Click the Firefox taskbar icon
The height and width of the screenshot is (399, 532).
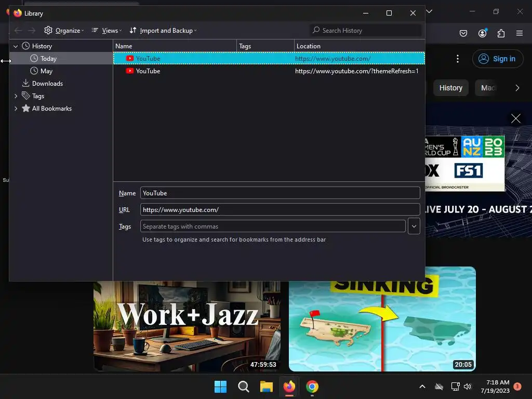tap(289, 387)
